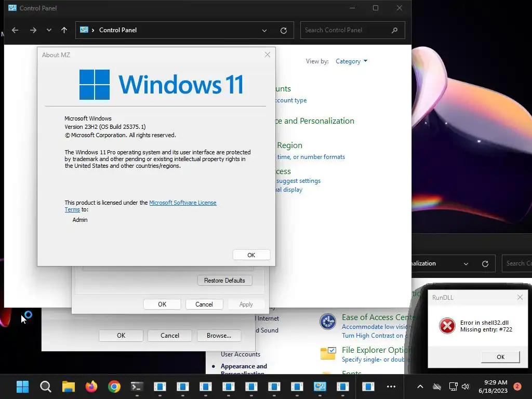
Task: Show hidden system tray icons
Action: click(420, 387)
